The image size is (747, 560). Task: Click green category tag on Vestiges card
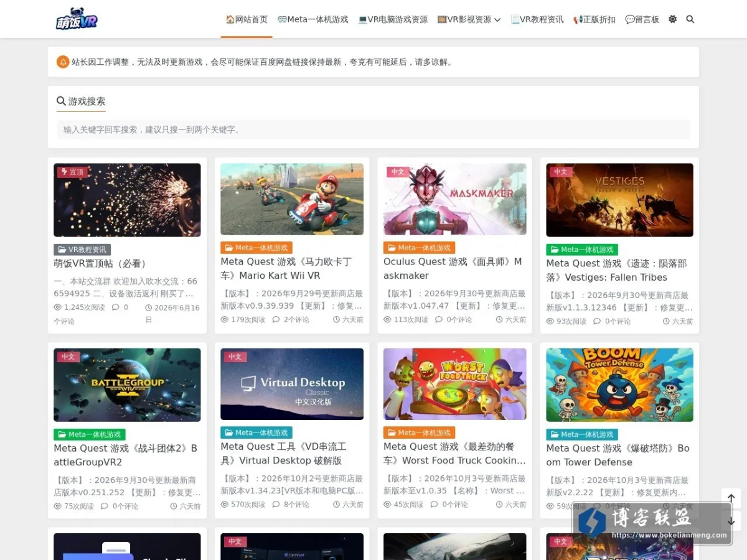[x=582, y=250]
